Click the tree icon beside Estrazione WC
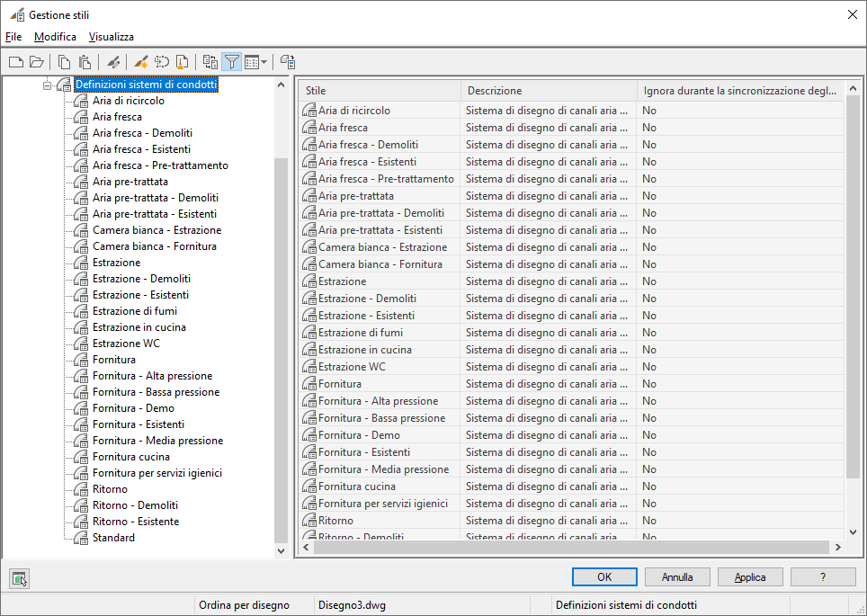This screenshot has width=867, height=616. tap(81, 344)
